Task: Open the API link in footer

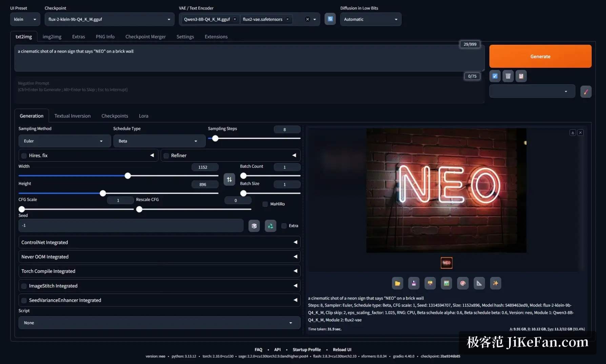Action: [277, 350]
